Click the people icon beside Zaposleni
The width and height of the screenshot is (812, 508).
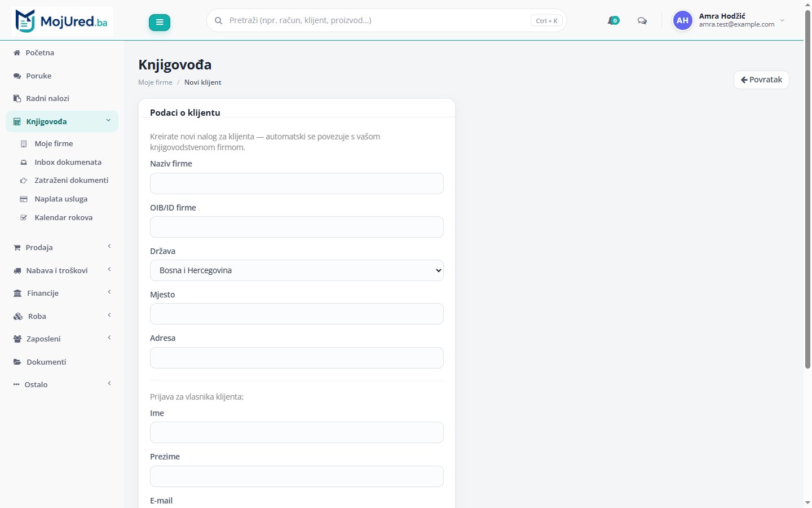(17, 339)
